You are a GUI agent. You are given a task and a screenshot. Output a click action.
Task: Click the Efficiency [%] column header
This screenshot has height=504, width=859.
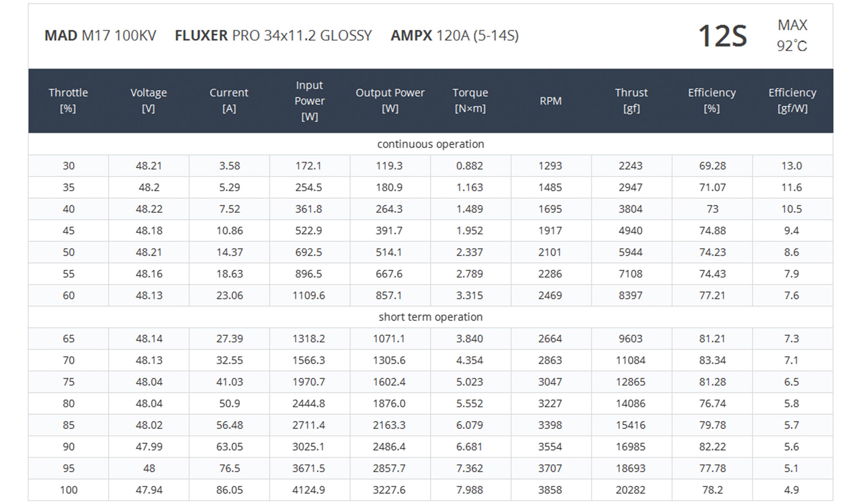pos(712,100)
